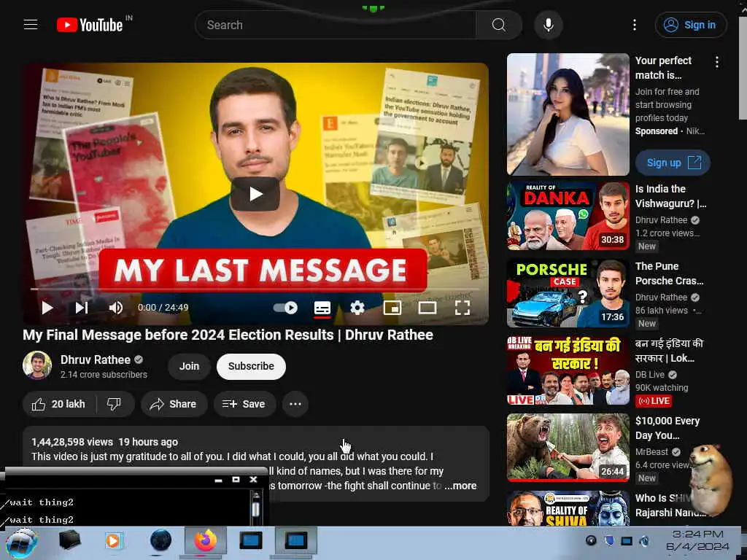Open Dhruv Rathee channel avatar
Viewport: 747px width, 560px height.
pyautogui.click(x=37, y=365)
